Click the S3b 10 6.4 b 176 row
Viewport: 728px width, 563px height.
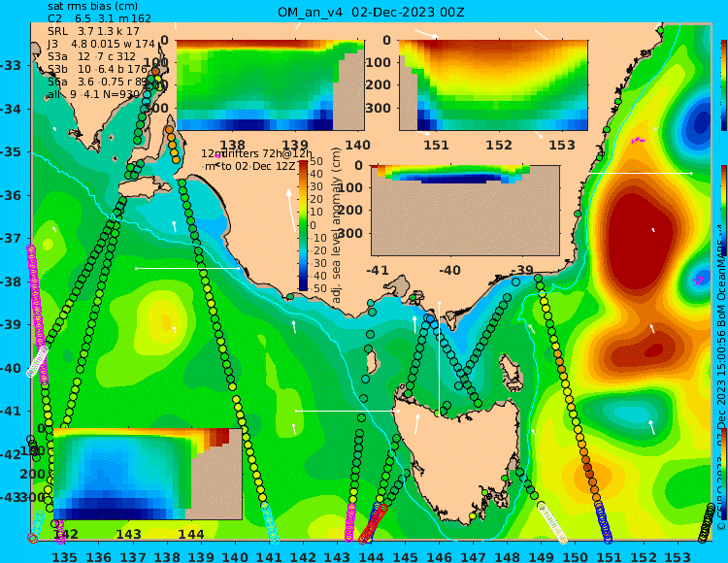point(97,69)
